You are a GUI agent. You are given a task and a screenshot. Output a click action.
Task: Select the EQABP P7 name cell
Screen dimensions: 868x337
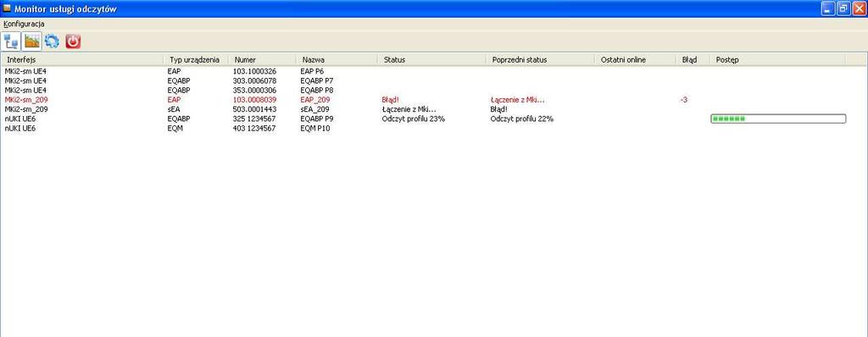[x=316, y=80]
